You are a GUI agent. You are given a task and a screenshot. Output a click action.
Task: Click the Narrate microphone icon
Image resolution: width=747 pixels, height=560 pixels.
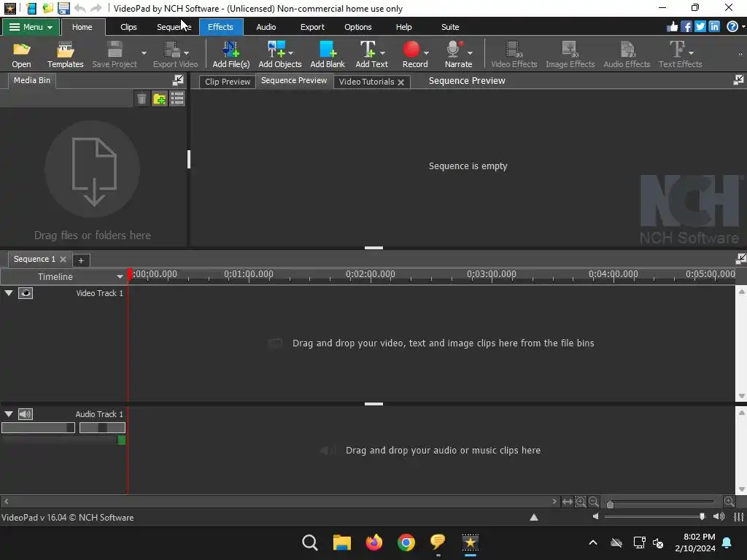454,49
